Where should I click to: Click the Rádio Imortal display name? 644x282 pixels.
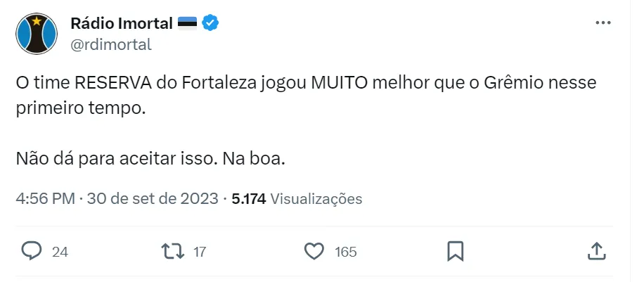[x=122, y=23]
